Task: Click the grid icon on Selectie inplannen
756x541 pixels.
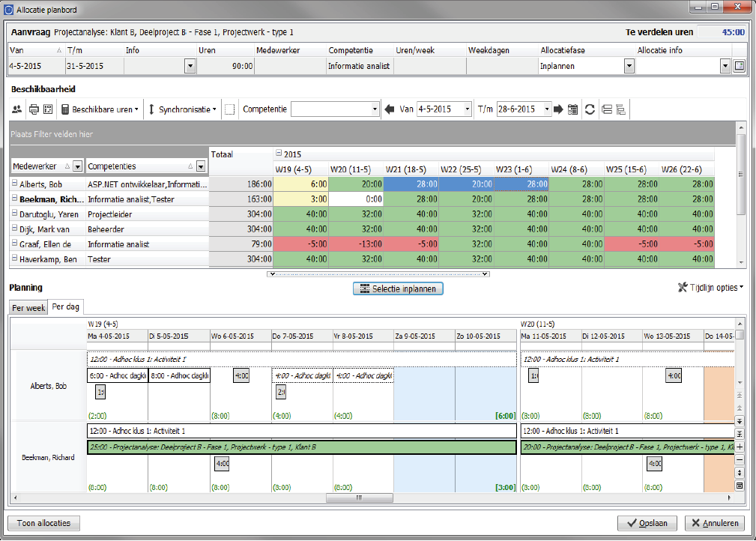Action: pyautogui.click(x=365, y=288)
